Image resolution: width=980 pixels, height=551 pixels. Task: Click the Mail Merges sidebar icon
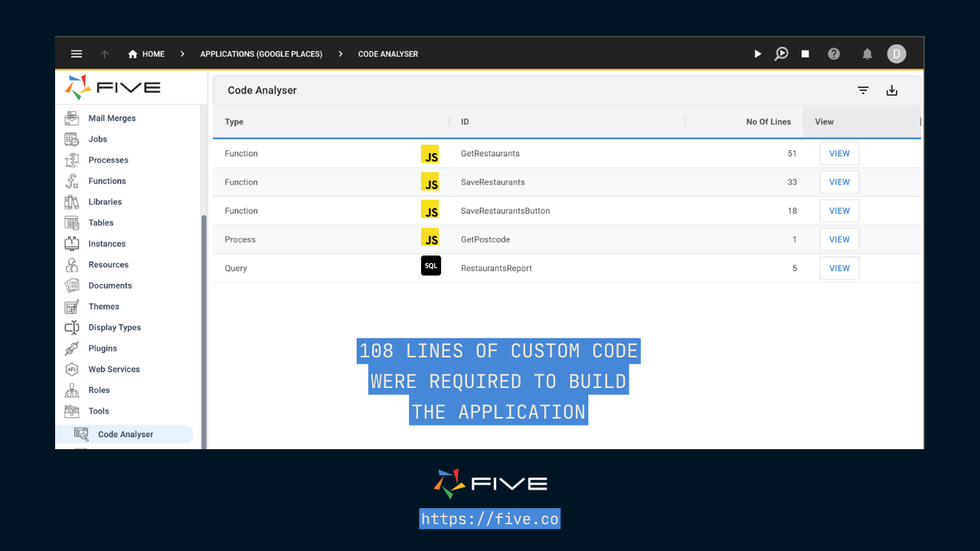(x=72, y=118)
